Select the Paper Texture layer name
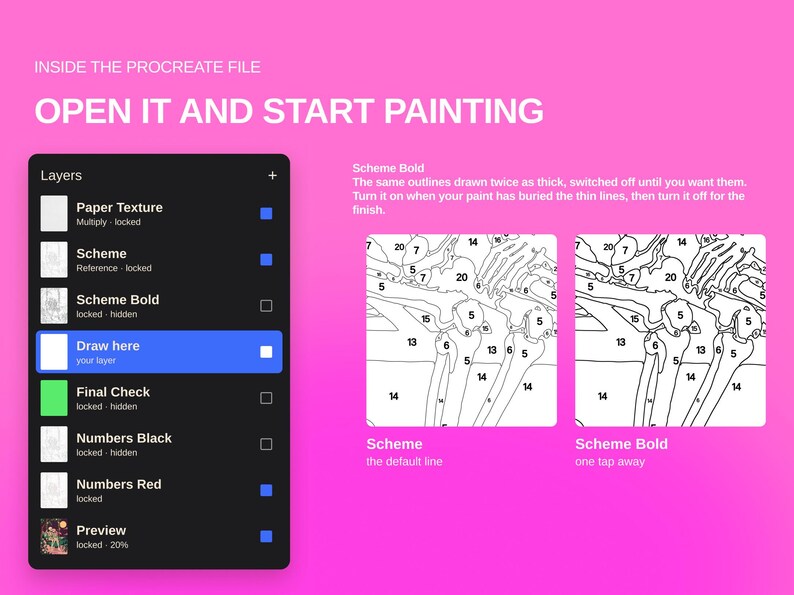Screen dimensions: 794x595 [x=120, y=208]
